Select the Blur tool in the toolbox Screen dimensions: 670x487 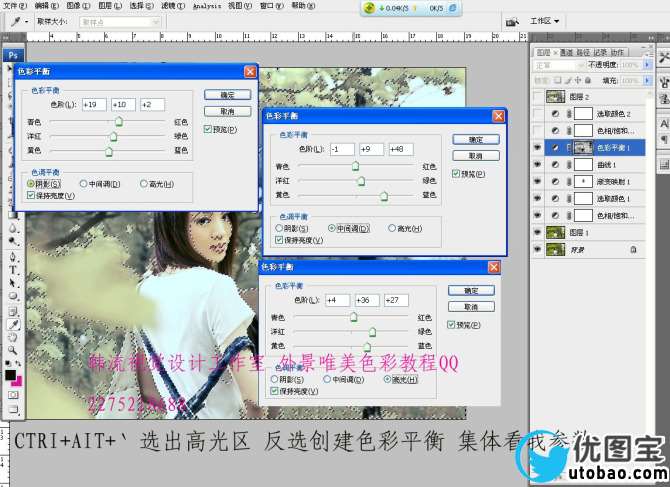click(13, 228)
